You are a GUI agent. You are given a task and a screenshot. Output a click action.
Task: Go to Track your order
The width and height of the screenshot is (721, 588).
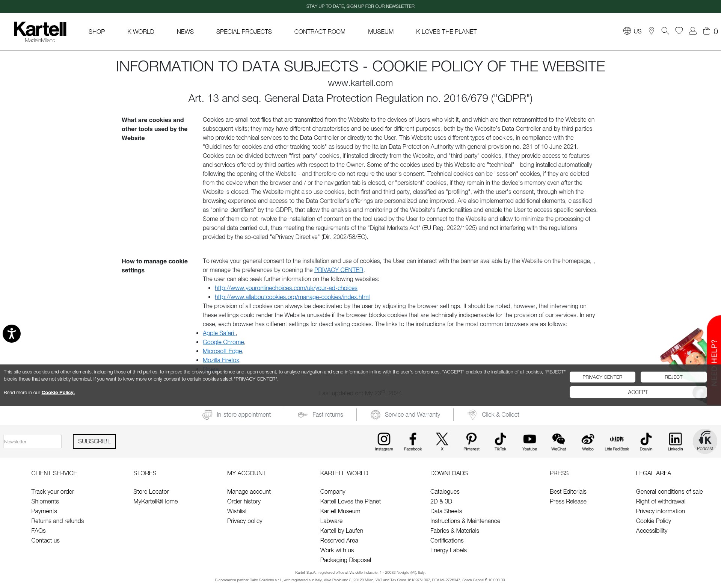point(53,492)
